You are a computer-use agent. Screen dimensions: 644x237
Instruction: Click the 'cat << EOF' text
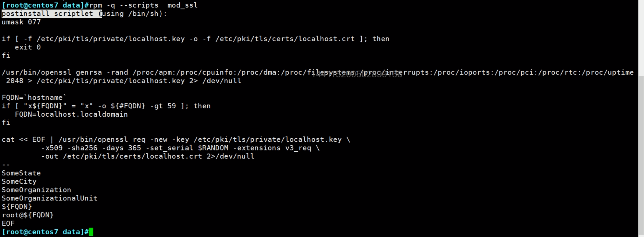pos(23,140)
